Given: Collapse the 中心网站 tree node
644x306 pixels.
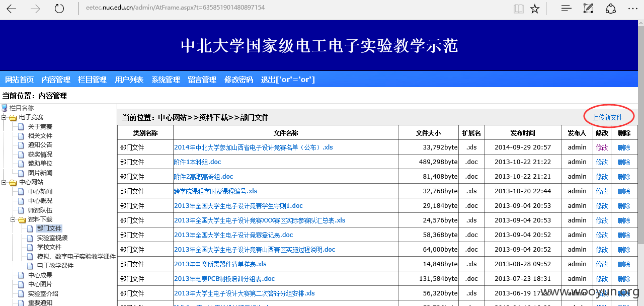Looking at the screenshot, I should point(4,182).
